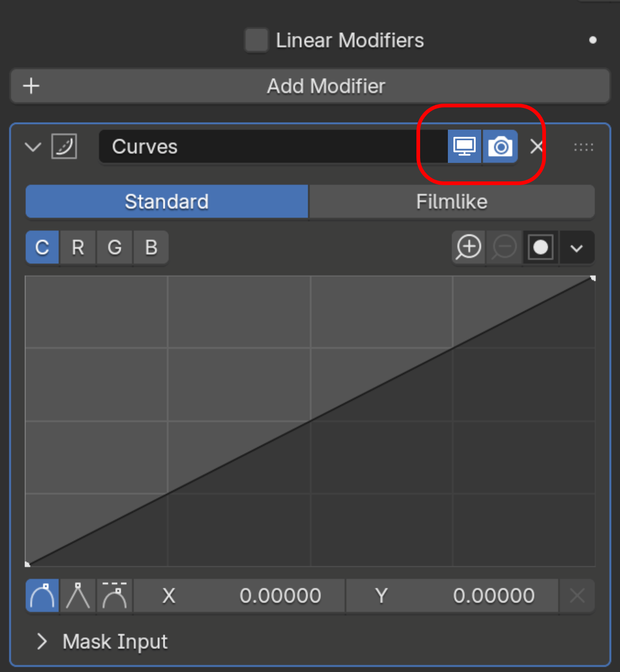620x672 pixels.
Task: Click the plus icon on Add Modifier
Action: 31,86
